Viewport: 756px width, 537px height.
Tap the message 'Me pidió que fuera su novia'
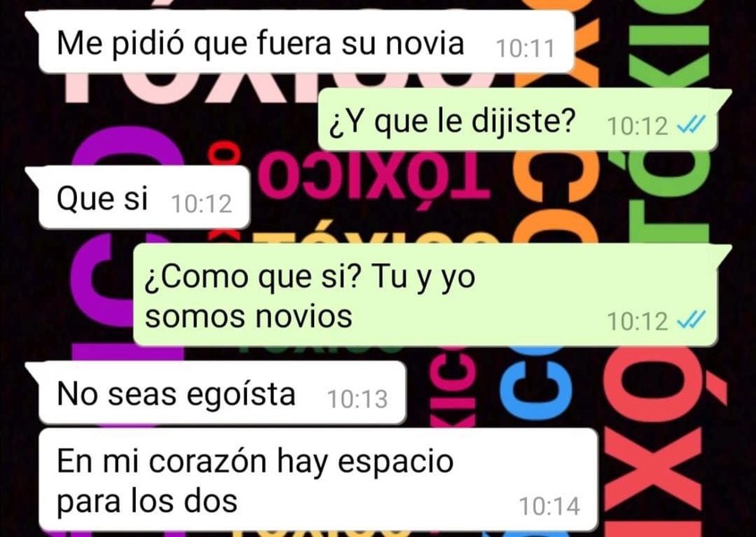tap(306, 42)
